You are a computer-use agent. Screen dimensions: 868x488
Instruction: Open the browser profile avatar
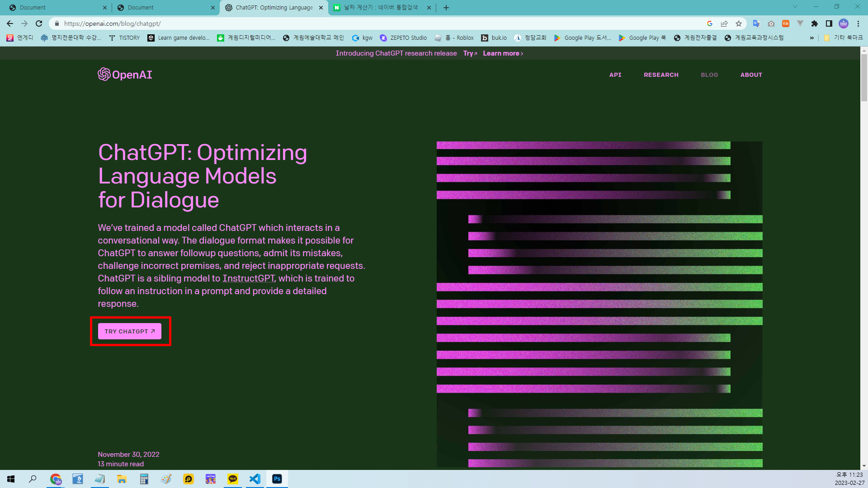click(x=844, y=23)
